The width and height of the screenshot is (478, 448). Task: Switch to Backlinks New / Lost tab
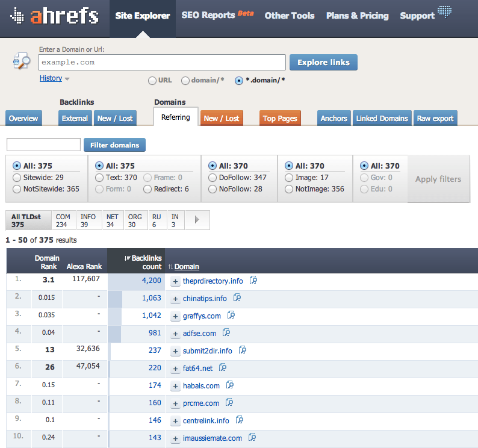(x=115, y=119)
